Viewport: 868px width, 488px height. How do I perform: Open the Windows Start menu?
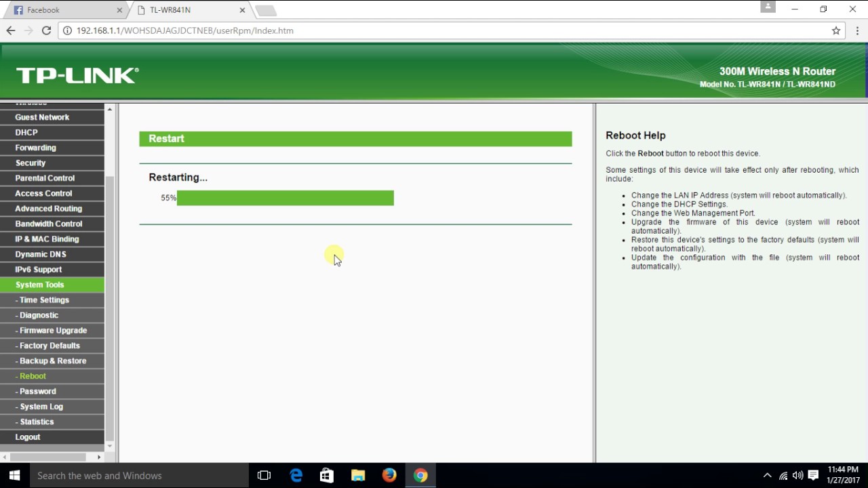[x=15, y=476]
